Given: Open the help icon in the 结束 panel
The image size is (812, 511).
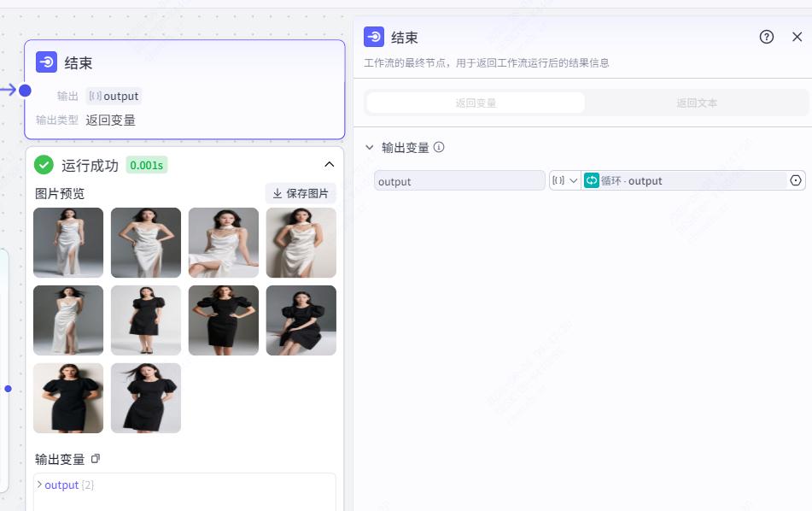Looking at the screenshot, I should point(766,37).
